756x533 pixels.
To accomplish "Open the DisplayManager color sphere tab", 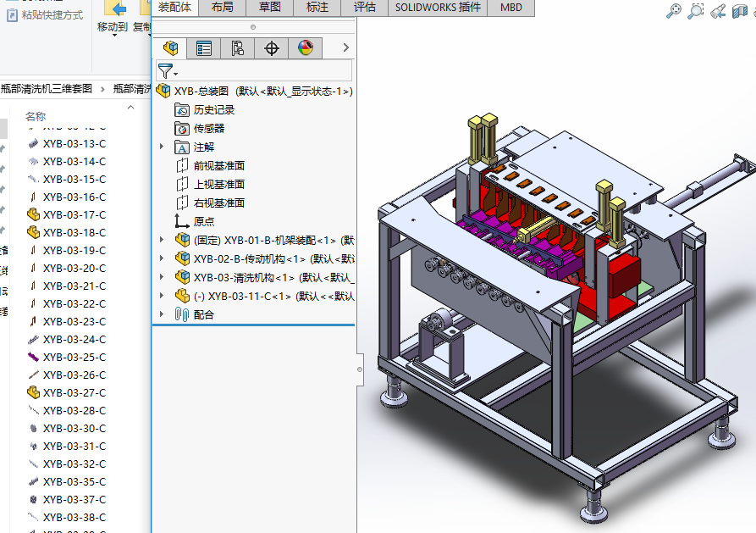I will coord(306,47).
